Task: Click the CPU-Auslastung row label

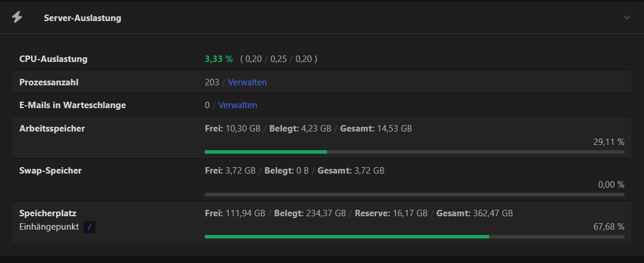Action: click(x=53, y=59)
